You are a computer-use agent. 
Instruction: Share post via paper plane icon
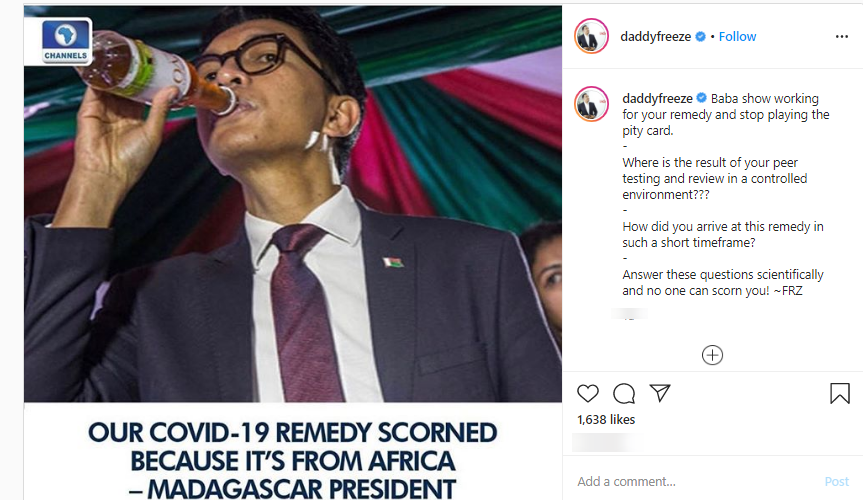tap(660, 393)
